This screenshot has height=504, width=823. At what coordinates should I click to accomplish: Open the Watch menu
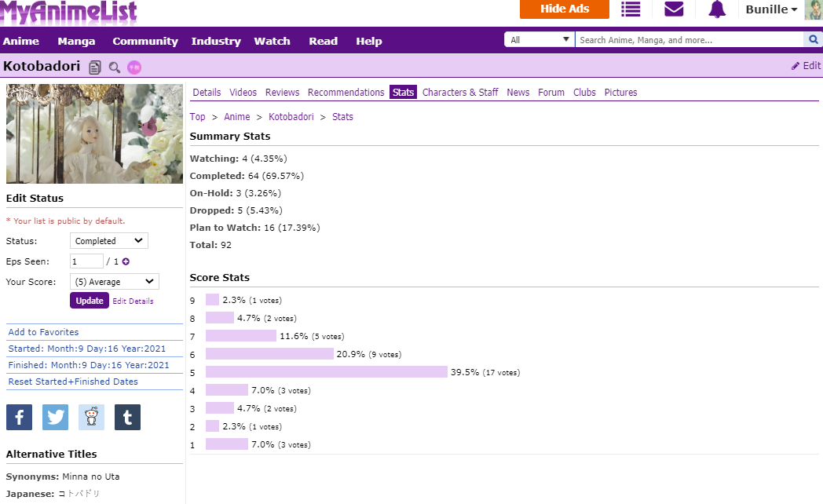point(272,41)
